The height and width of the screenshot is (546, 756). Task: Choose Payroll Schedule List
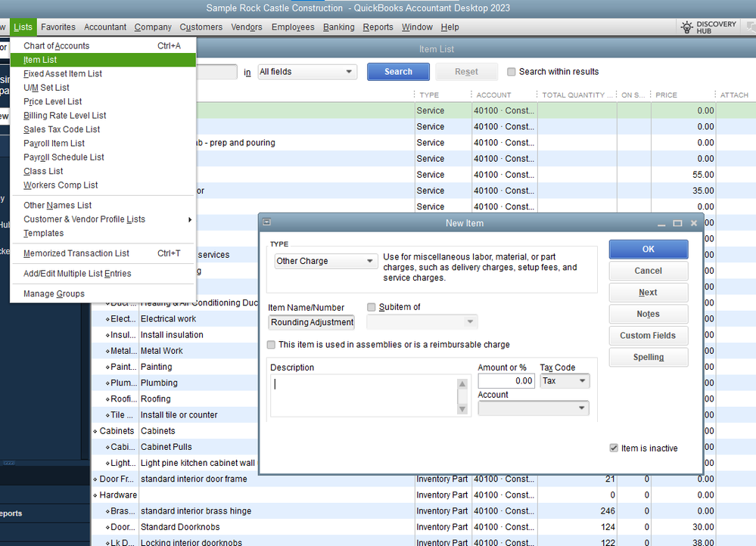point(103,157)
